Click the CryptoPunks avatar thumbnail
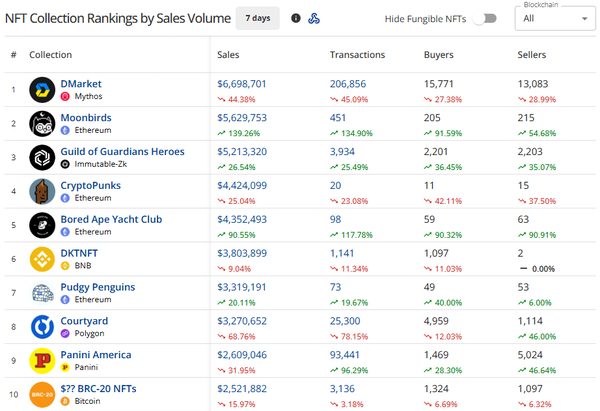This screenshot has height=411, width=600. click(42, 192)
